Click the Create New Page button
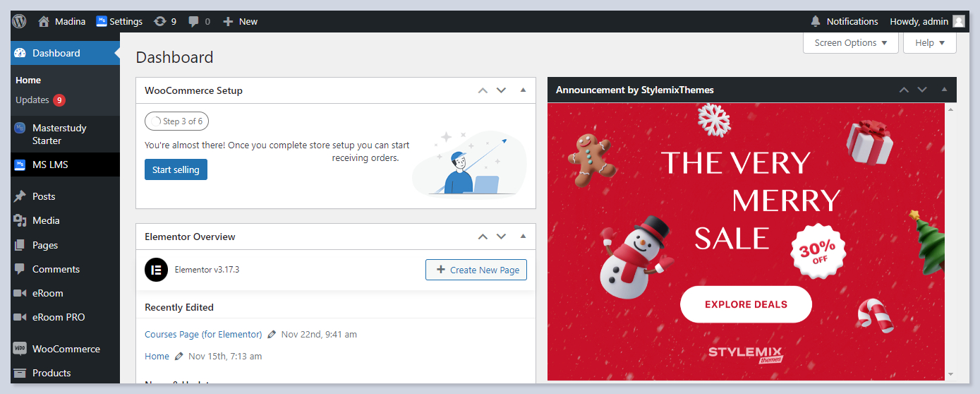980x394 pixels. (476, 270)
